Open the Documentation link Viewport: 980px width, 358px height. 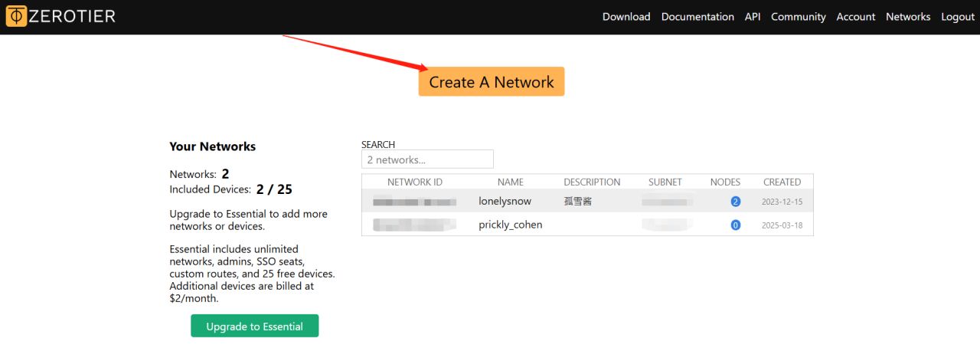(x=697, y=17)
